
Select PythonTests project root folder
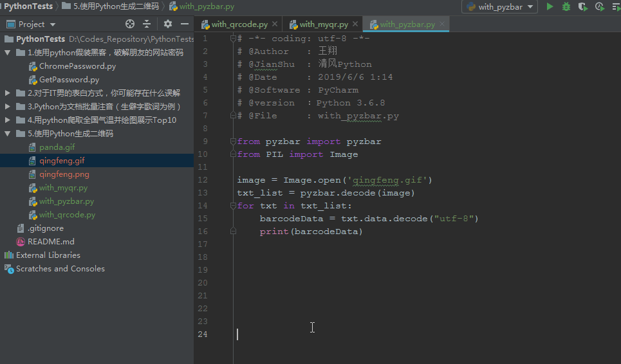[41, 39]
